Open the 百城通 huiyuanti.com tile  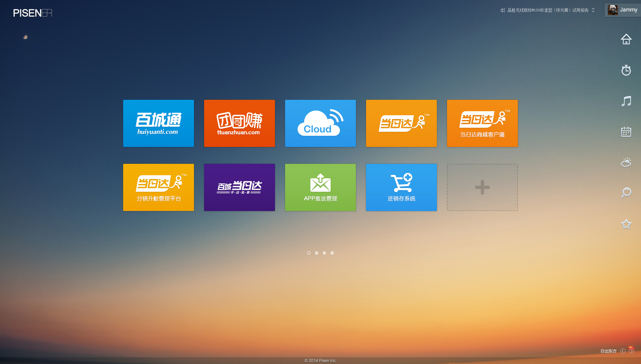coord(159,123)
